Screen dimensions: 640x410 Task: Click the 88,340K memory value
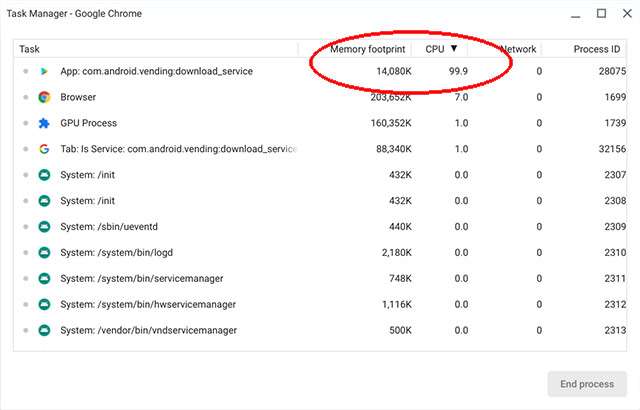(x=393, y=149)
